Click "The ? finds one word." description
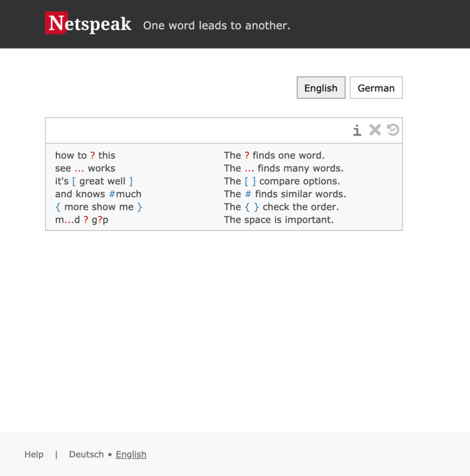 pyautogui.click(x=274, y=156)
